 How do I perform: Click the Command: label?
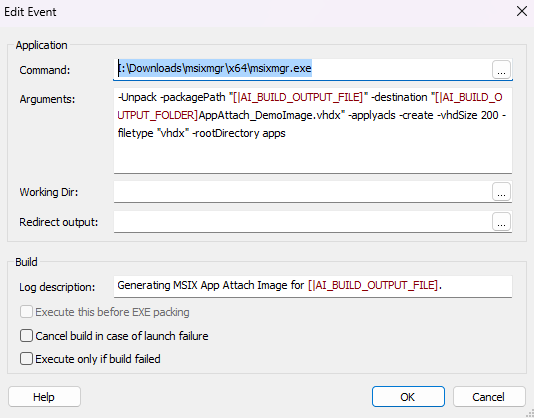[x=45, y=70]
